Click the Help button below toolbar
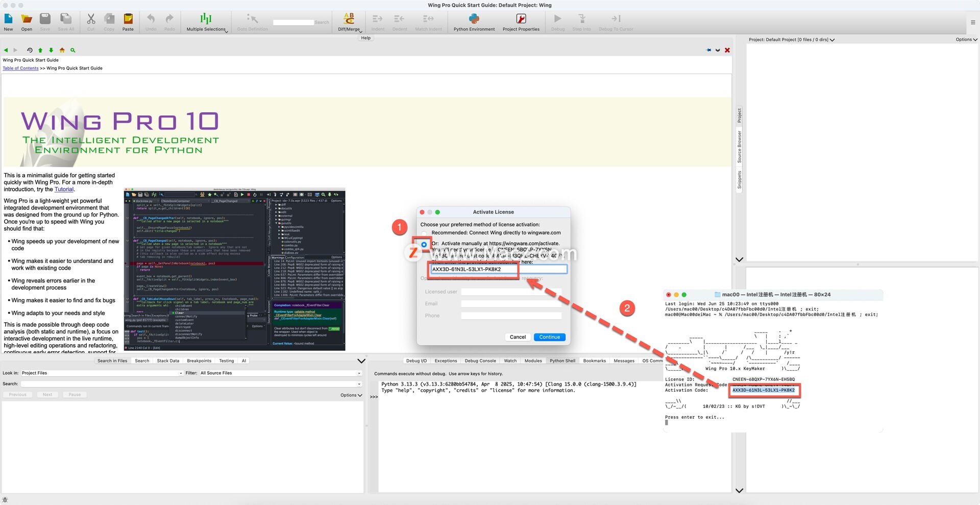Screen dimensions: 980x505 (366, 38)
